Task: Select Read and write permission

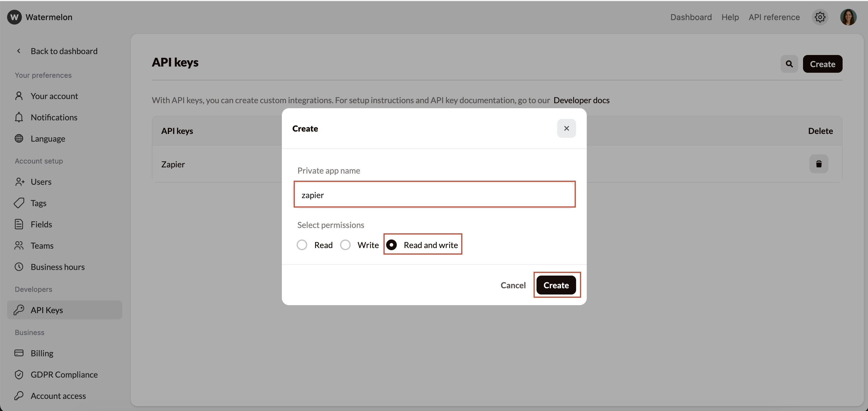Action: 391,245
